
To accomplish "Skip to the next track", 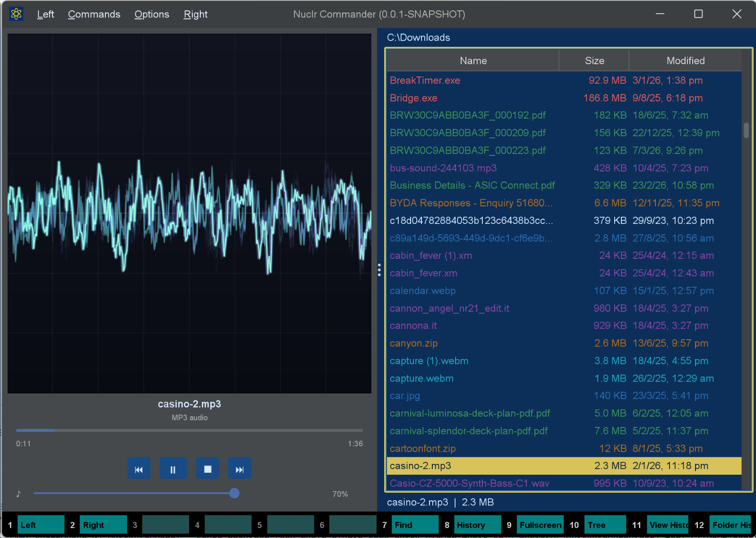I will coord(240,469).
